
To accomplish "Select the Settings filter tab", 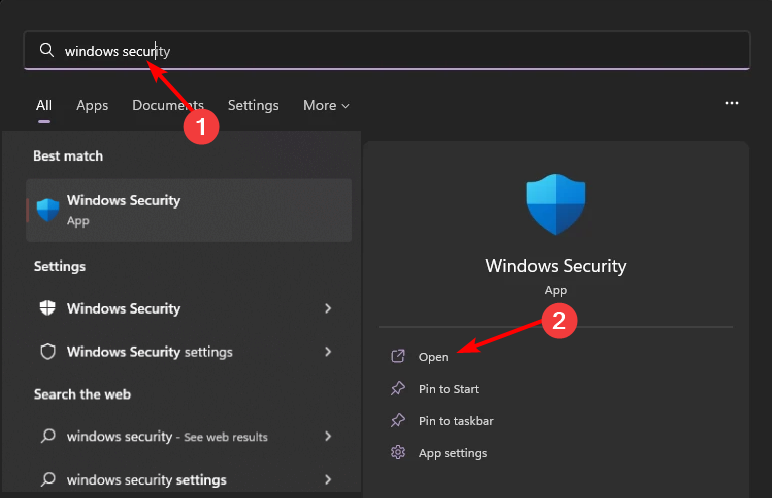I will pyautogui.click(x=253, y=105).
